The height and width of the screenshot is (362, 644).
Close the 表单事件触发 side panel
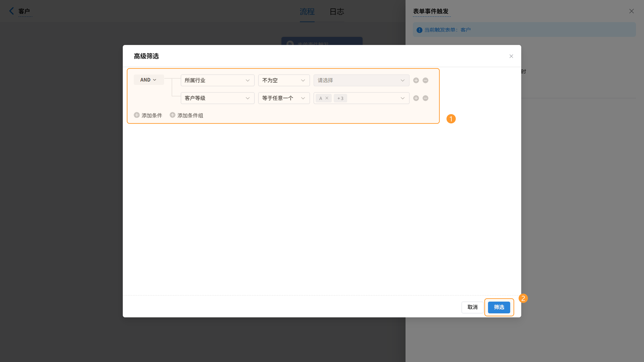click(x=631, y=11)
